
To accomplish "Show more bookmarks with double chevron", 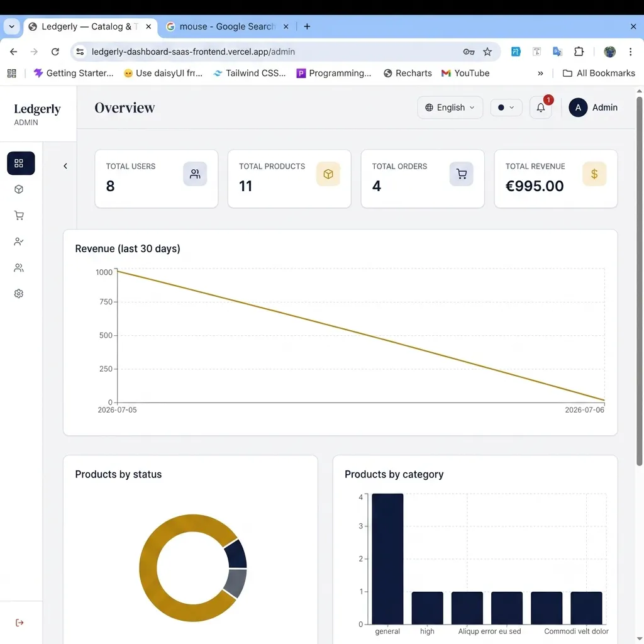I will pos(540,73).
